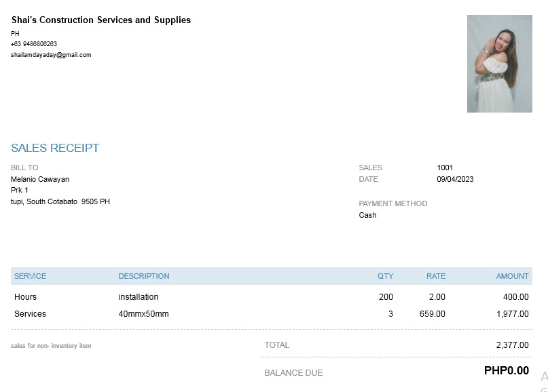This screenshot has height=392, width=548.
Task: Click the 1,977.00 amount cell
Action: click(x=512, y=314)
